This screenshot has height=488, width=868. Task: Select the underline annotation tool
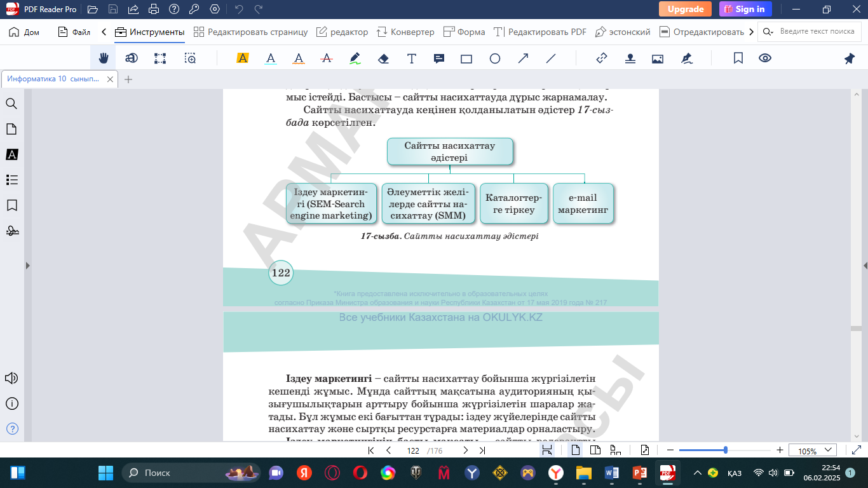271,58
